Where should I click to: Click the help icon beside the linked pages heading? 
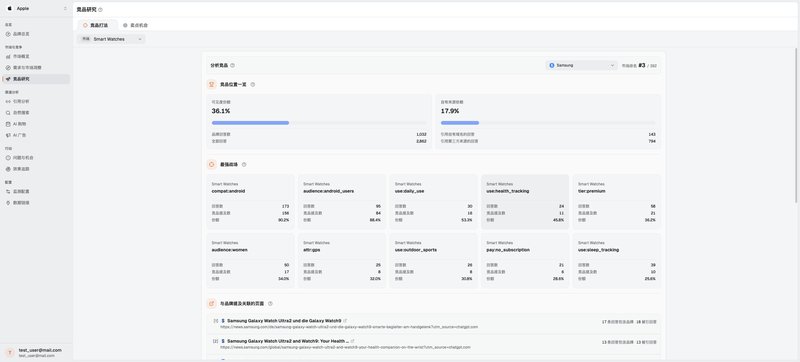pyautogui.click(x=270, y=303)
